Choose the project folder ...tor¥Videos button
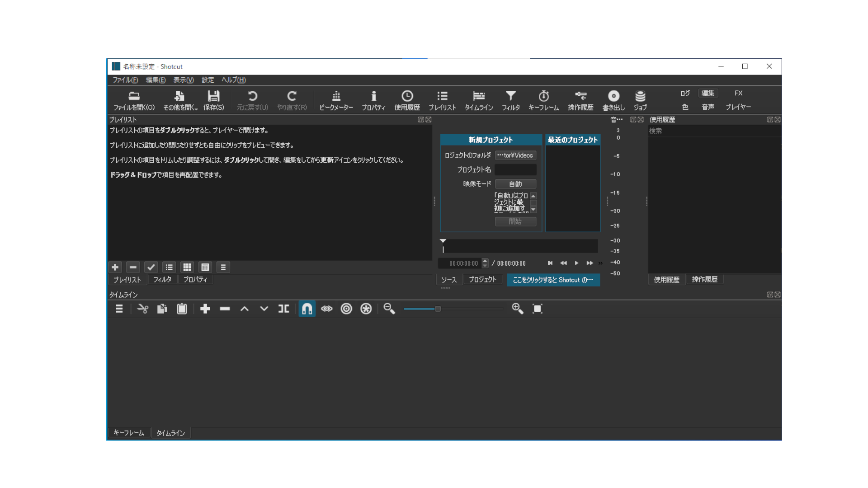868x488 pixels. click(x=515, y=155)
